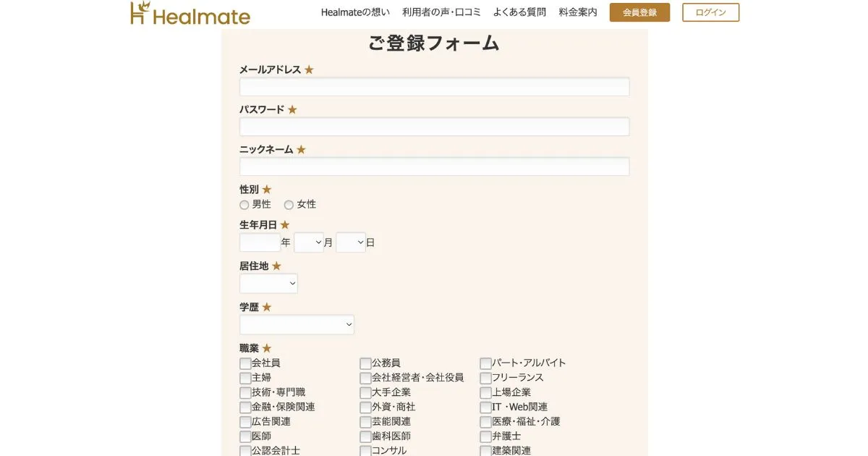Open the birth month dropdown
Viewport: 868px width, 456px height.
[x=309, y=242]
